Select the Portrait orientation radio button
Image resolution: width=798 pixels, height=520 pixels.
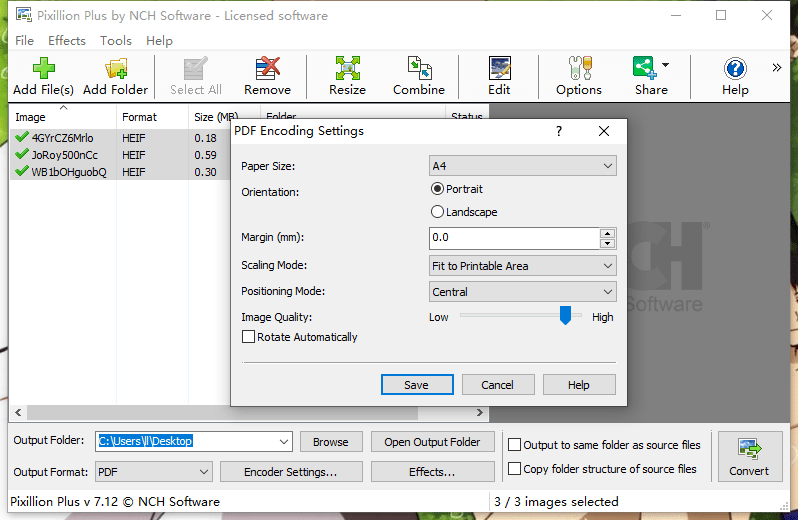pyautogui.click(x=437, y=189)
